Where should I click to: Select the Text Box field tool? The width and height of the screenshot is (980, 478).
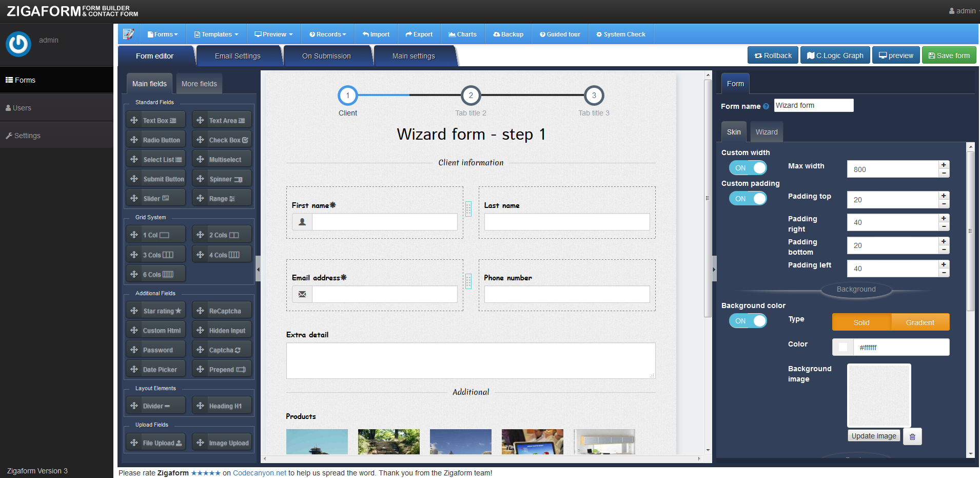coord(155,120)
